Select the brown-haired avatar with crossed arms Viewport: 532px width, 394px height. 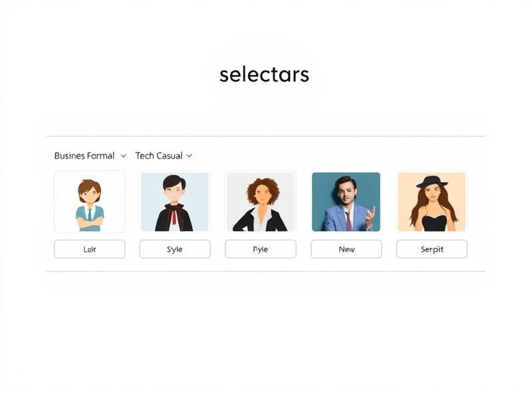click(89, 201)
